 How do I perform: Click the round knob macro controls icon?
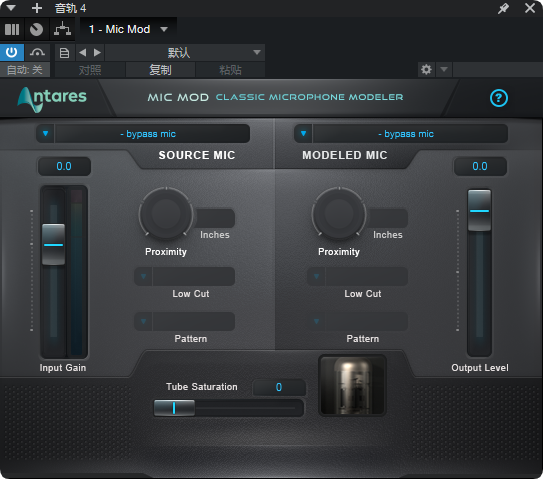pos(36,29)
